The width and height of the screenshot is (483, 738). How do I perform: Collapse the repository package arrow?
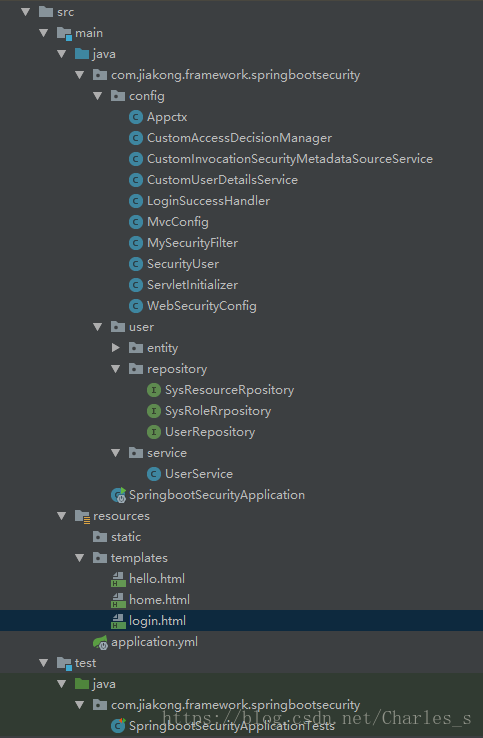pos(115,369)
